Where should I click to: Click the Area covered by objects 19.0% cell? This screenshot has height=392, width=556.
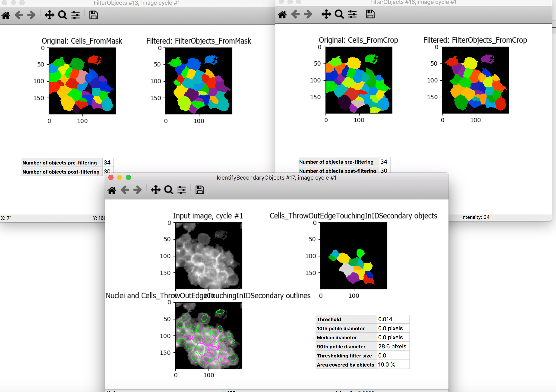(x=387, y=364)
